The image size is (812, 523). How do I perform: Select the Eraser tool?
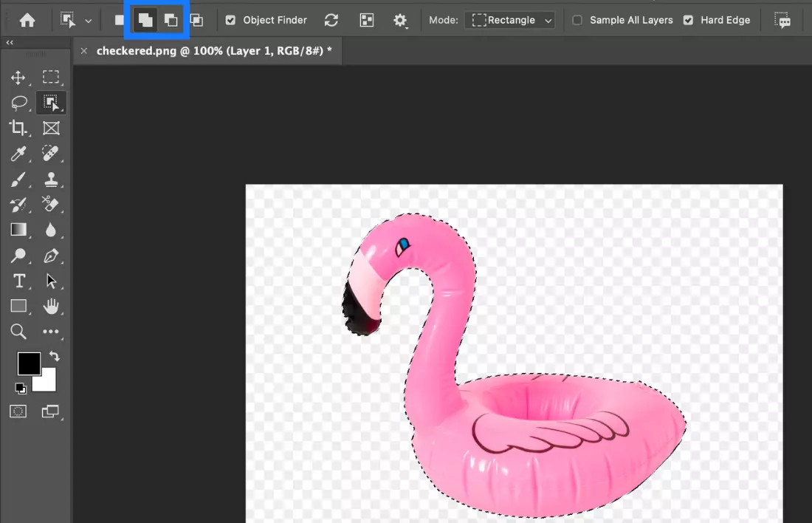51,204
